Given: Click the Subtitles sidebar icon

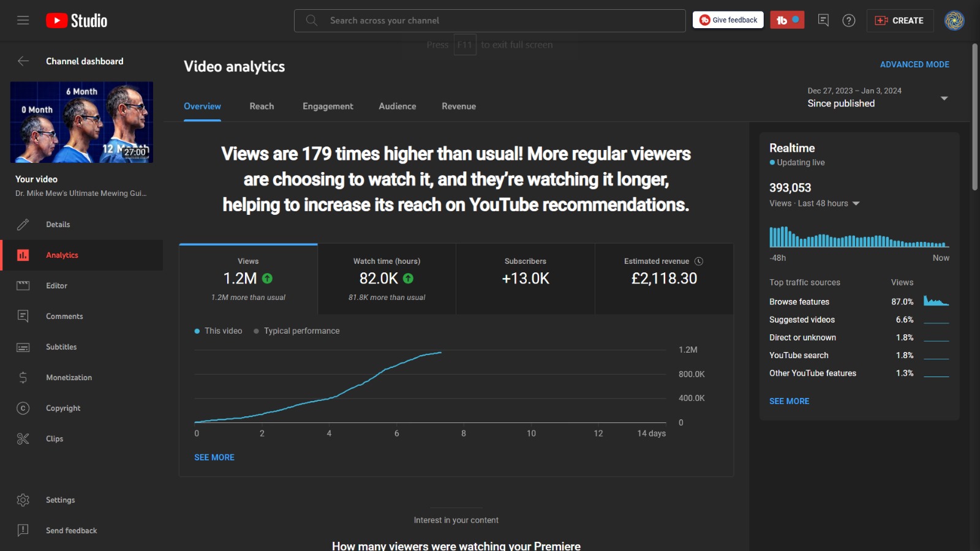Looking at the screenshot, I should [23, 347].
